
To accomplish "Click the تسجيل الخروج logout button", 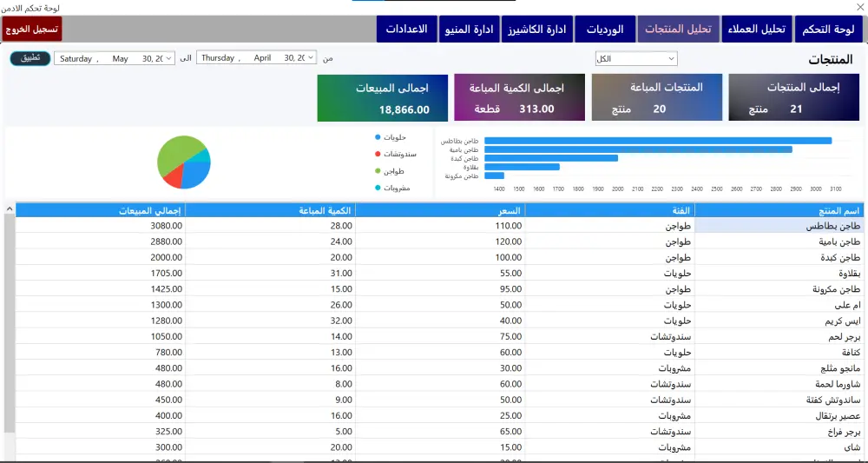I will 31,29.
